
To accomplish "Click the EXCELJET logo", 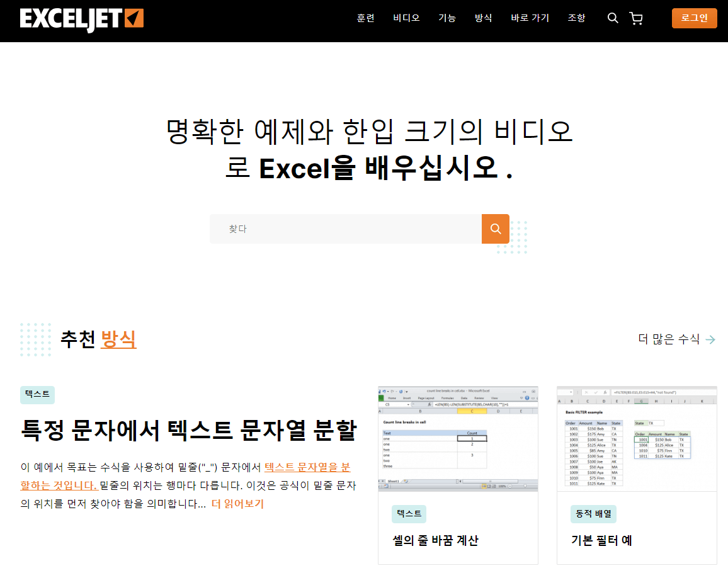I will point(81,18).
